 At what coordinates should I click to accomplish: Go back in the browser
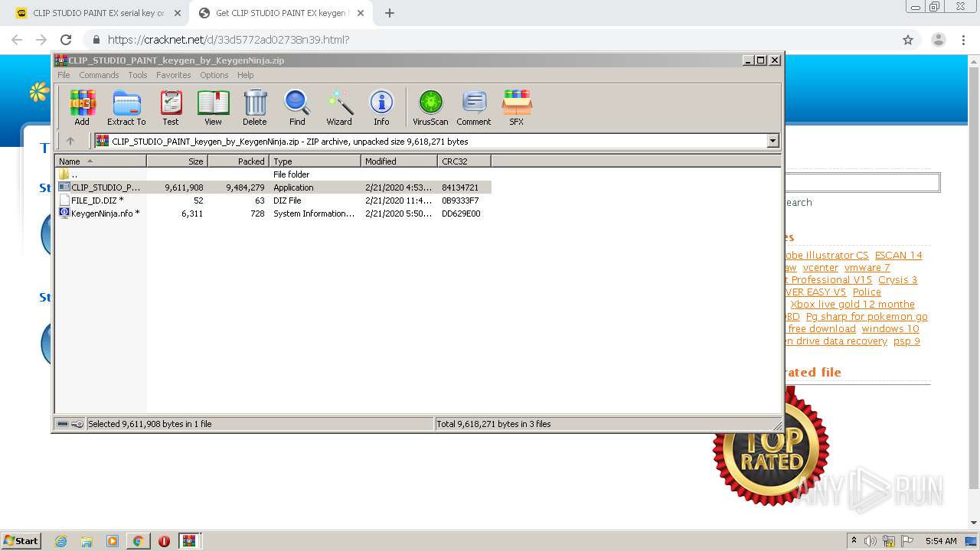(17, 40)
